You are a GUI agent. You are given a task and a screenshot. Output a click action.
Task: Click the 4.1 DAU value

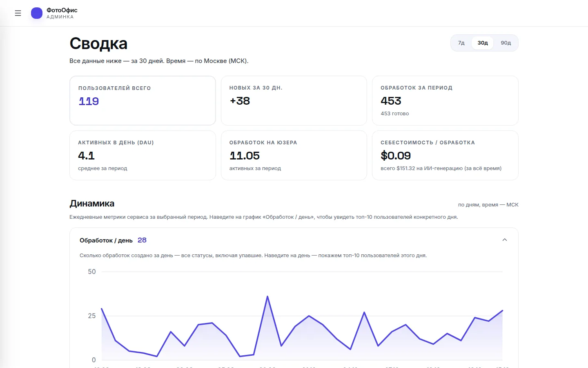pos(86,156)
